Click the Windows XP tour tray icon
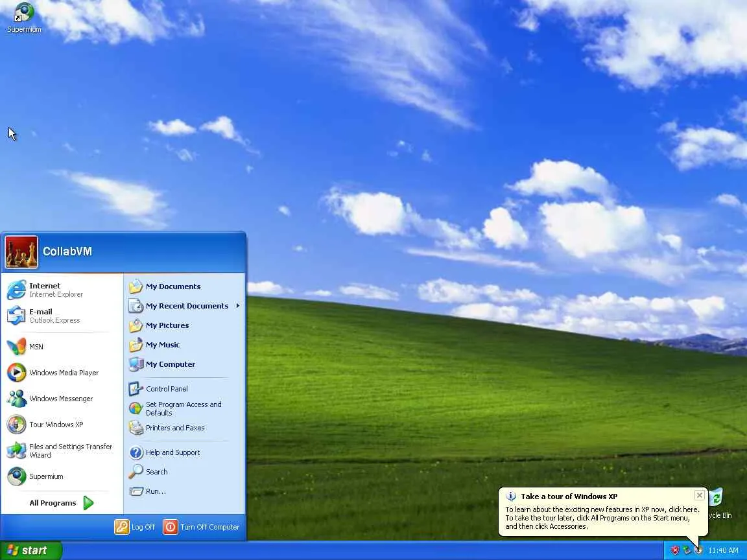 [x=698, y=550]
